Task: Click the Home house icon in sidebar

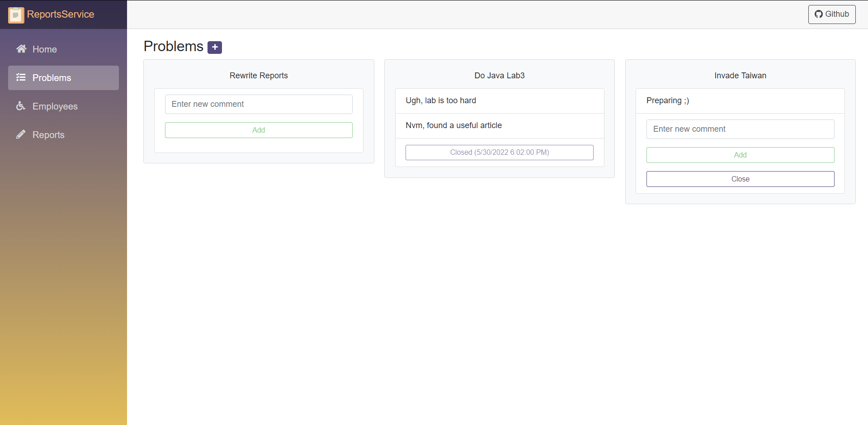Action: [21, 49]
